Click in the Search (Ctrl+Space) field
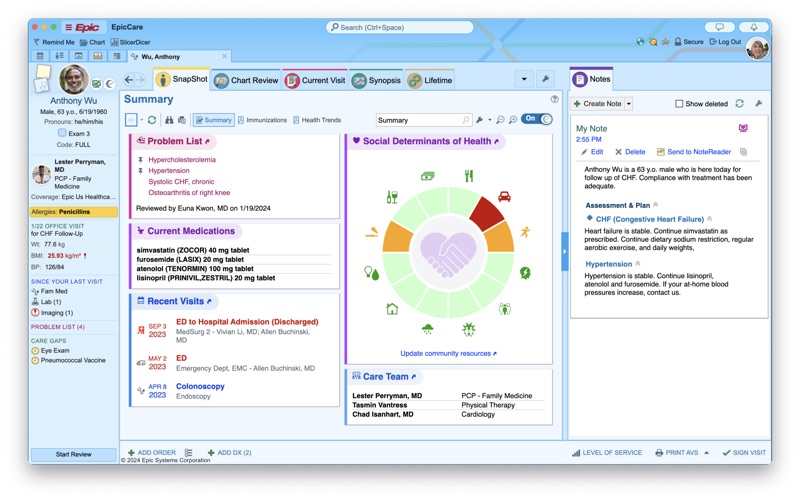Image resolution: width=800 pixels, height=500 pixels. coord(399,27)
